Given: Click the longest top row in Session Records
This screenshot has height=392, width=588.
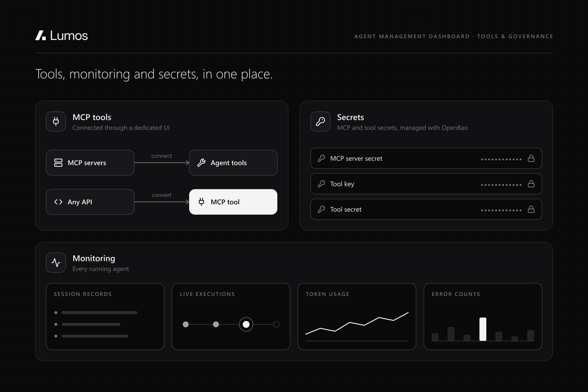Looking at the screenshot, I should pyautogui.click(x=96, y=313).
